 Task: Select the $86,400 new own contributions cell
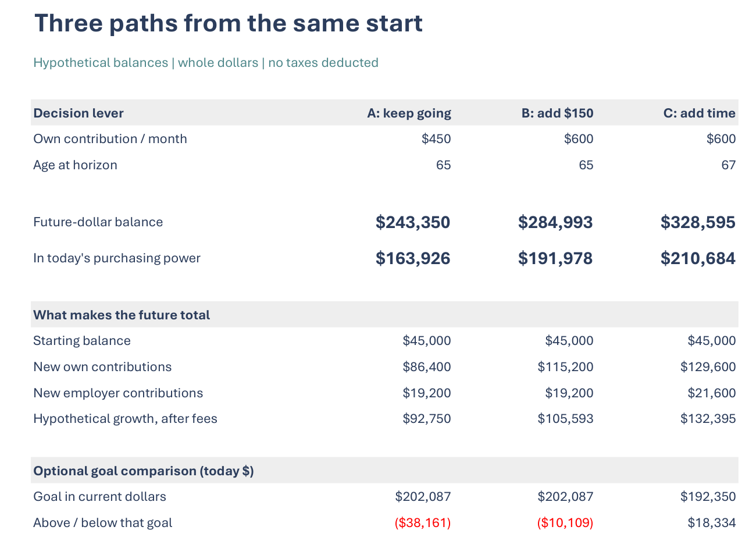[427, 367]
